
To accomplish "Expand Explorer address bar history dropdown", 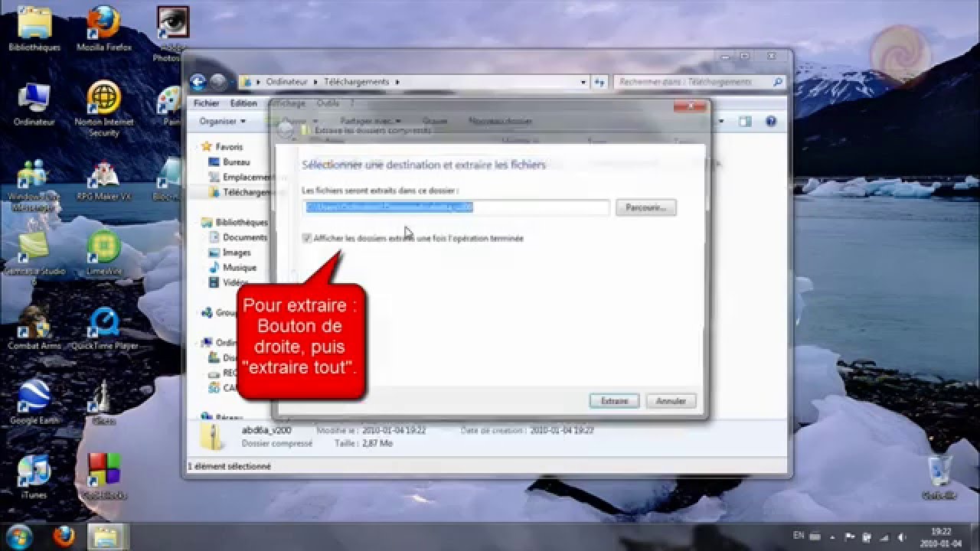I will click(583, 82).
